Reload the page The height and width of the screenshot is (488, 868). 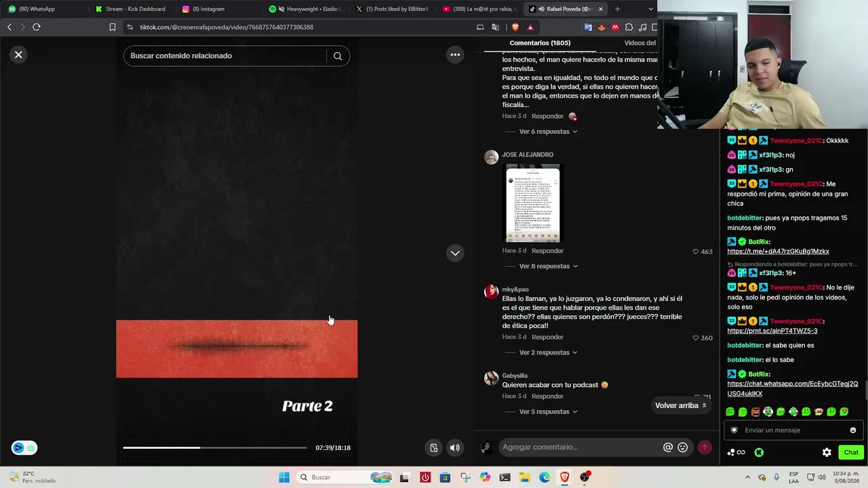point(37,27)
